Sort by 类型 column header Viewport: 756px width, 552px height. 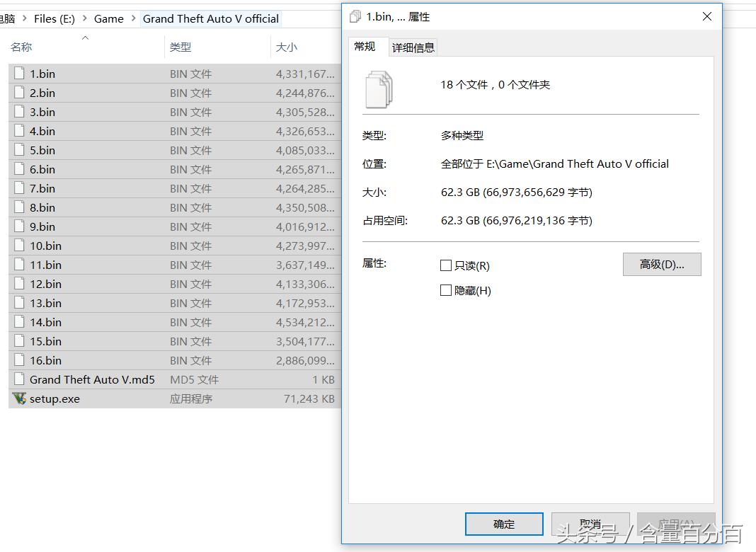(x=181, y=47)
